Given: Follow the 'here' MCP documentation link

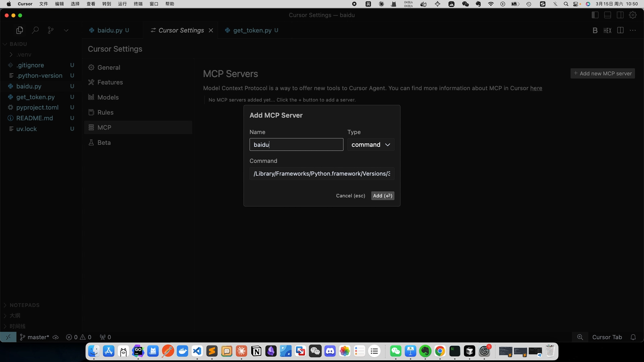Looking at the screenshot, I should (x=536, y=88).
